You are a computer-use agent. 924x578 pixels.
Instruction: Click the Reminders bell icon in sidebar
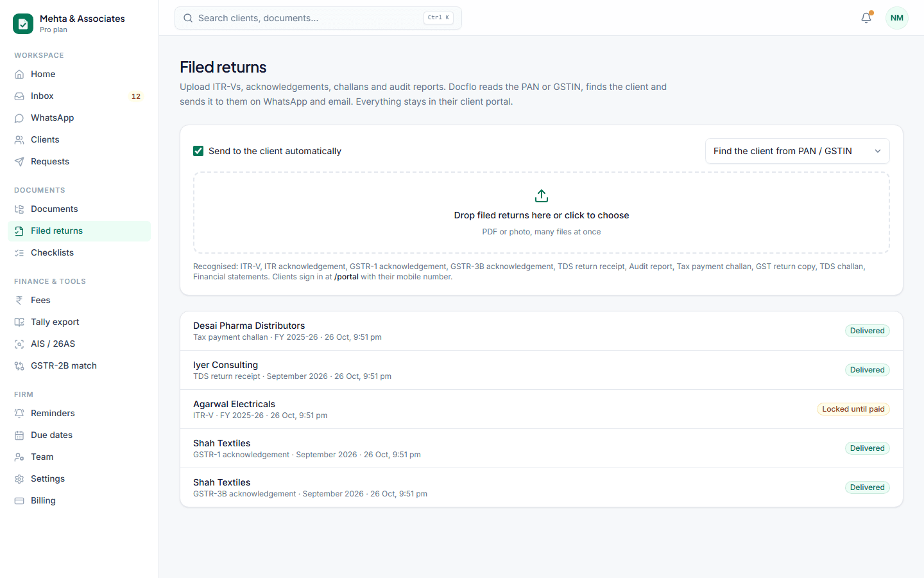19,414
